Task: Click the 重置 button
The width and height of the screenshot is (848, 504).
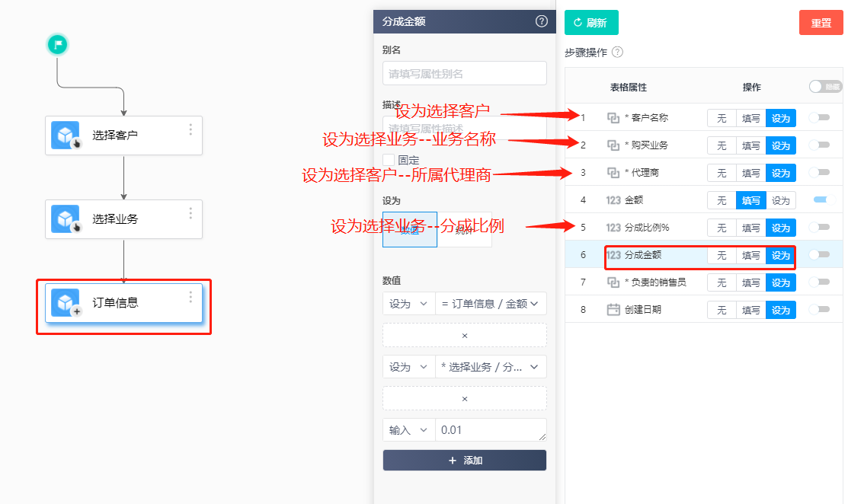Action: (821, 22)
